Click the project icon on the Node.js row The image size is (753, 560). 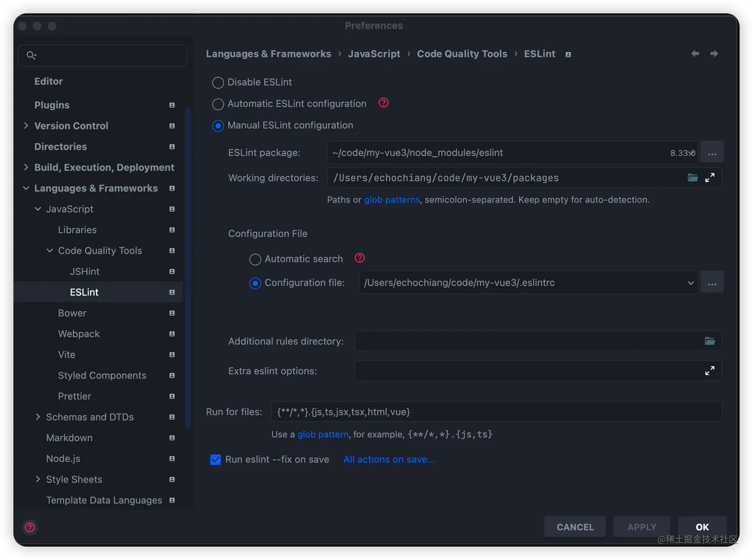[172, 458]
